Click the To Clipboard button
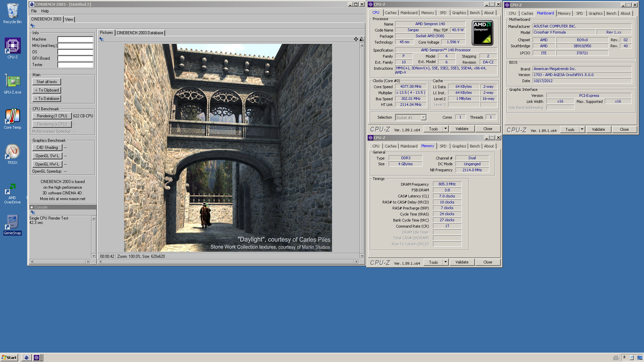This screenshot has width=644, height=362. coord(47,90)
